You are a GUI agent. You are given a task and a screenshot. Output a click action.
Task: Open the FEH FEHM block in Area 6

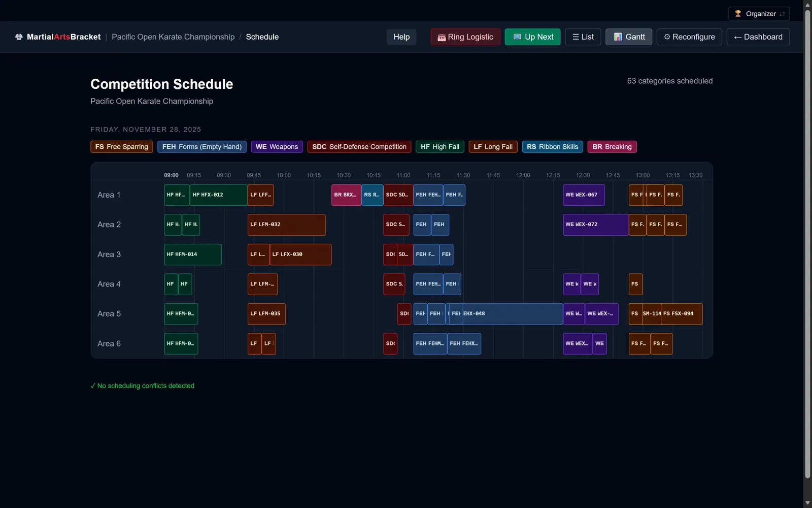tap(430, 344)
